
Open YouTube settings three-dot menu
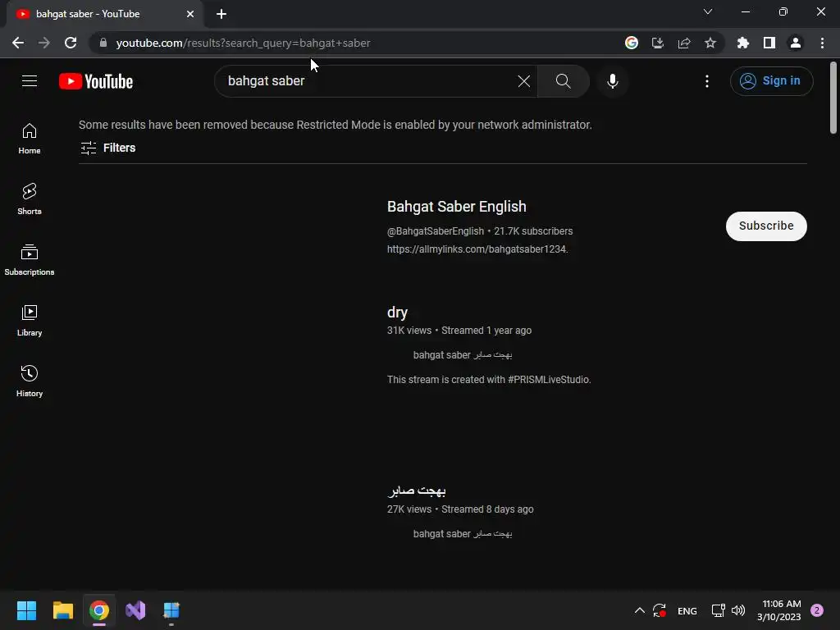(707, 81)
